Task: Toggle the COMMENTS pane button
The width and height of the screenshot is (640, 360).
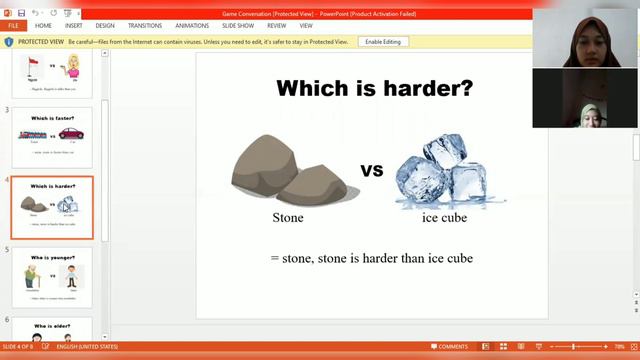Action: pyautogui.click(x=449, y=347)
